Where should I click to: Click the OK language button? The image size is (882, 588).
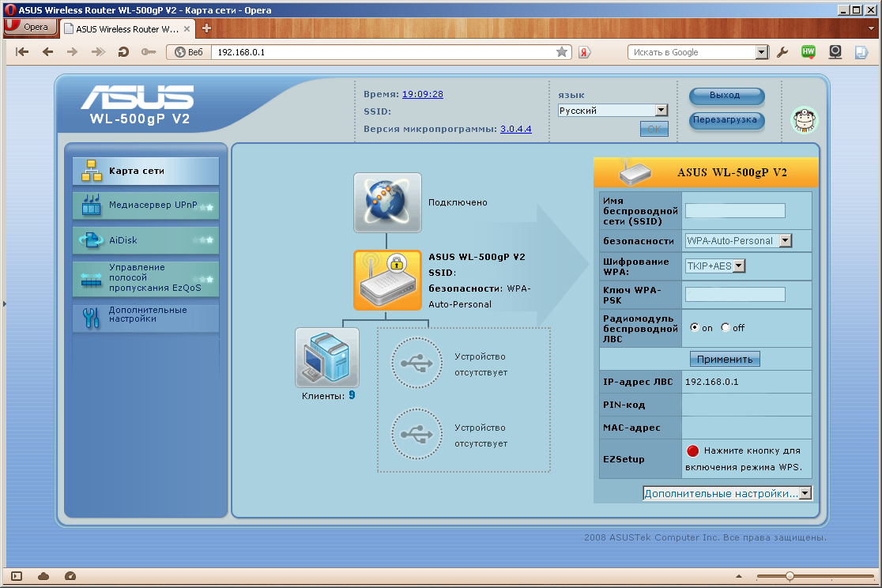(x=654, y=129)
